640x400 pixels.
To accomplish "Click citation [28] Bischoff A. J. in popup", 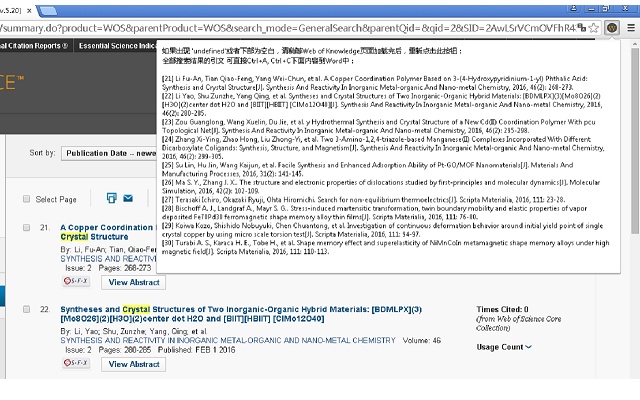I will [x=374, y=213].
